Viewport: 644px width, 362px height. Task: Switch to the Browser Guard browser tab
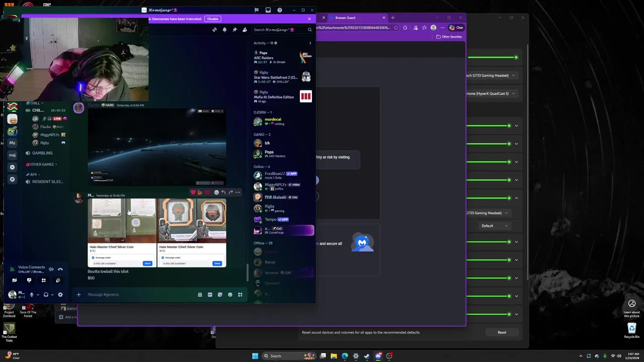[x=357, y=18]
